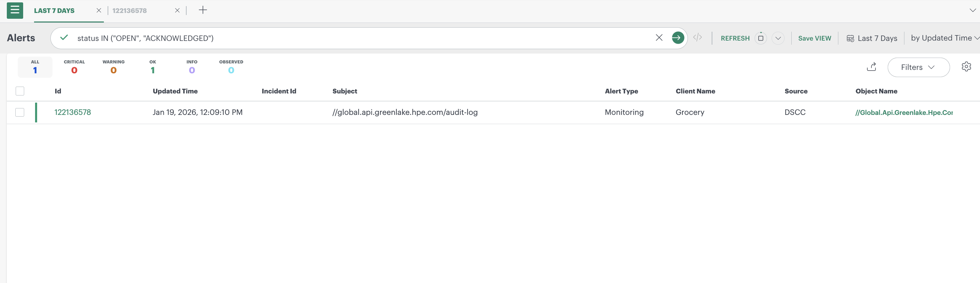Expand the refresh interval chevron dropdown

pos(778,38)
